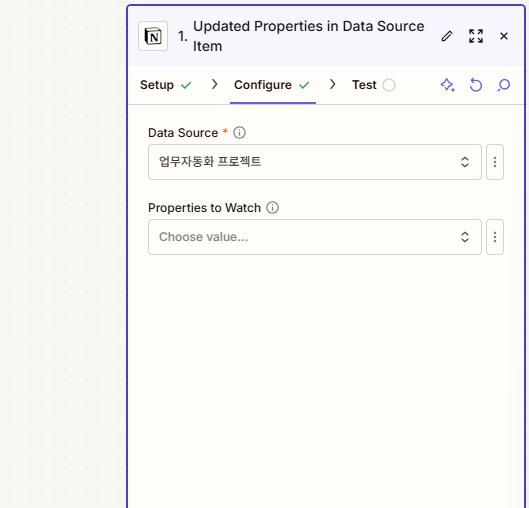Screen dimensions: 529x508
Task: Open the Data Source dropdown
Action: pyautogui.click(x=315, y=162)
